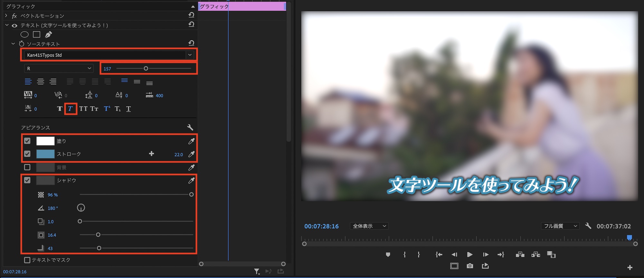Click the font size value 157
Screen dimensions: 644x278
pyautogui.click(x=107, y=69)
